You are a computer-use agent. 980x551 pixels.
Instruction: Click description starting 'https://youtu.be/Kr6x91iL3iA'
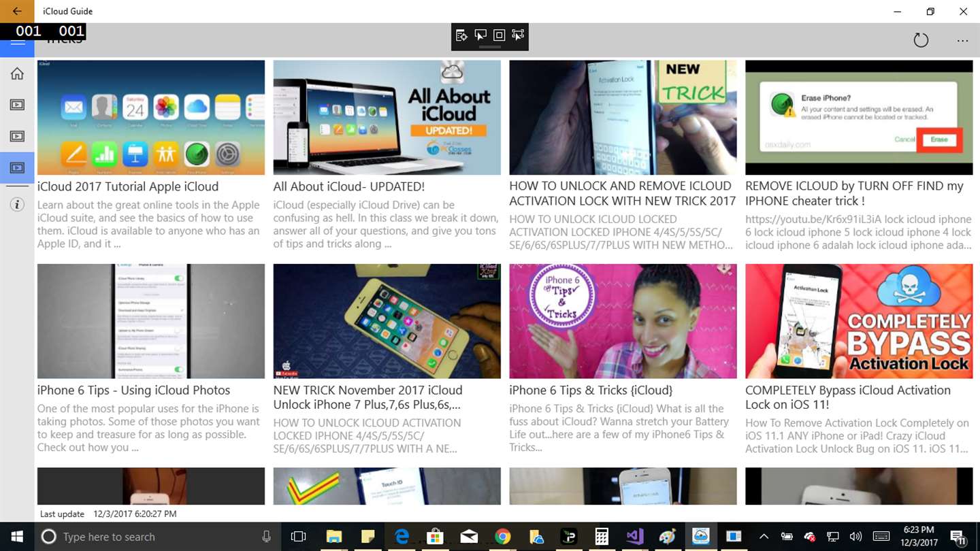click(858, 232)
